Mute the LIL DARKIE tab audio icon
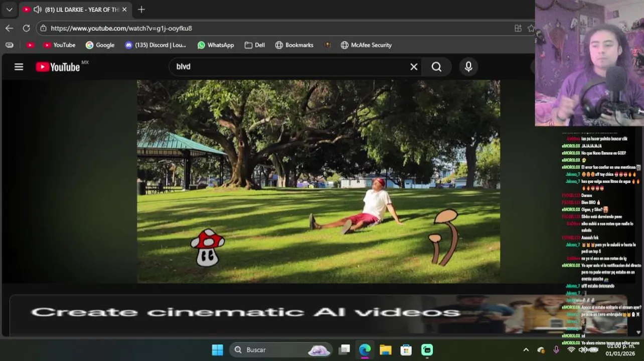This screenshot has height=361, width=644. click(38, 10)
